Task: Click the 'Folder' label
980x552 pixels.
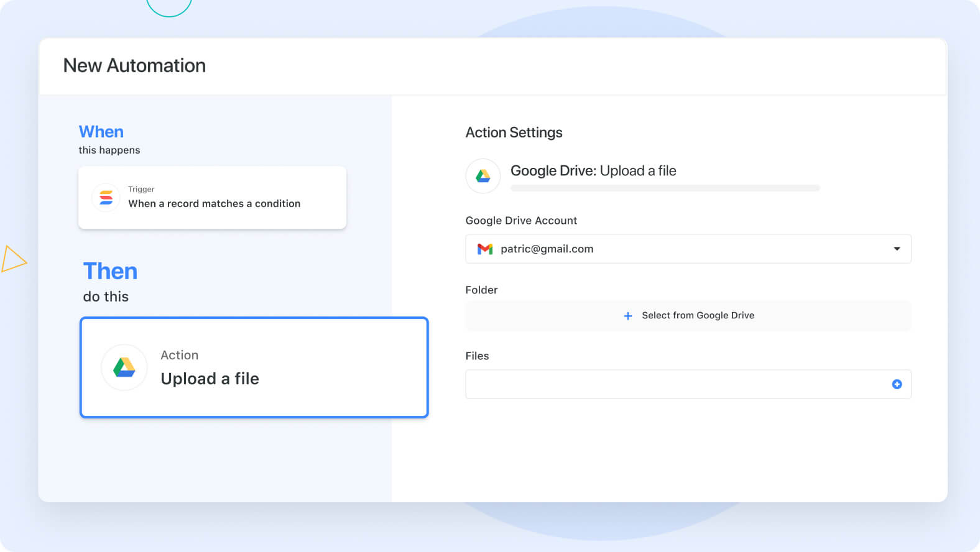Action: click(x=481, y=290)
